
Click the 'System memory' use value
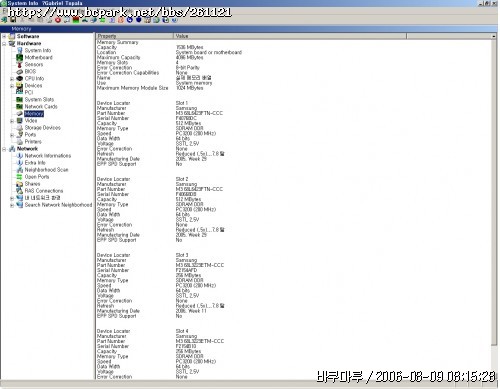pos(194,83)
